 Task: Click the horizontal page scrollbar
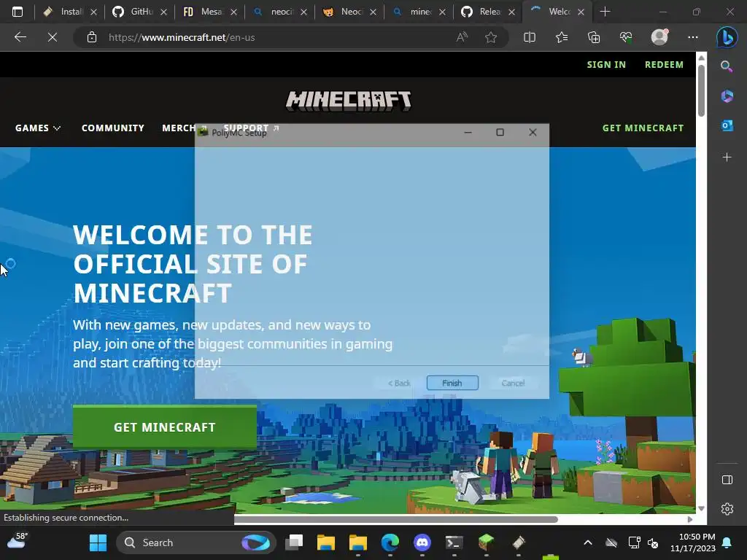(x=396, y=519)
